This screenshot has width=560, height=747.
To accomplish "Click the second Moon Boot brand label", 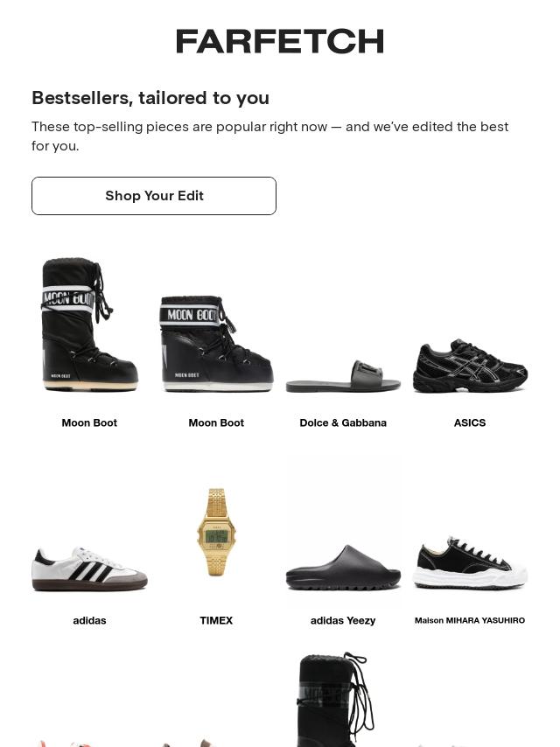I will pos(216,422).
